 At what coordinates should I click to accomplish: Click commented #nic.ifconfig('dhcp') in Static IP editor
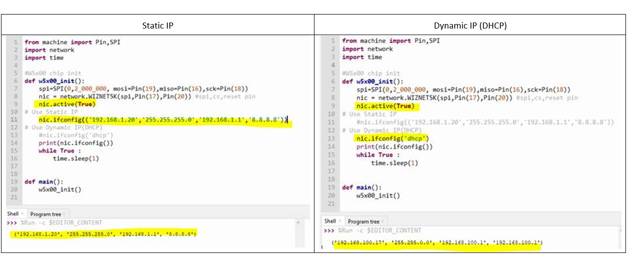(x=76, y=135)
